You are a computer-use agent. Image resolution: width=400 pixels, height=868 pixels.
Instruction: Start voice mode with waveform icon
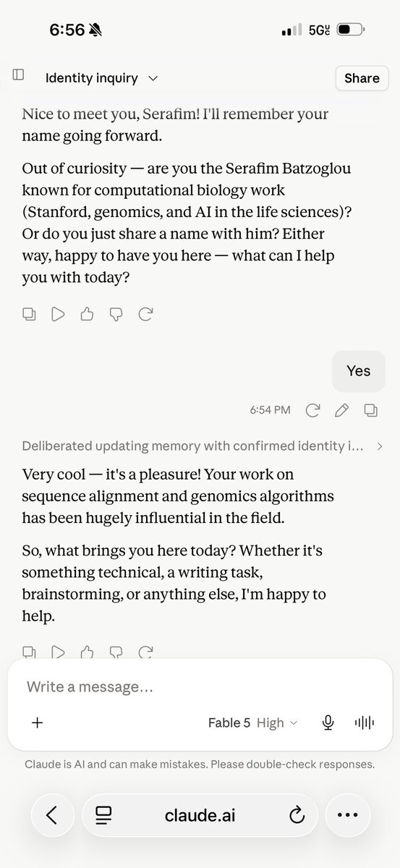tap(364, 723)
